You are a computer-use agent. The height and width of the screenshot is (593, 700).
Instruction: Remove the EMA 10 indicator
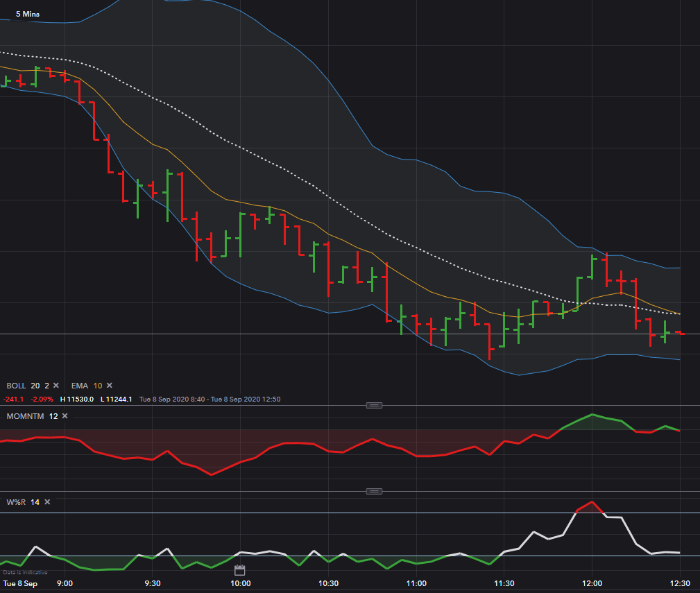pyautogui.click(x=110, y=386)
